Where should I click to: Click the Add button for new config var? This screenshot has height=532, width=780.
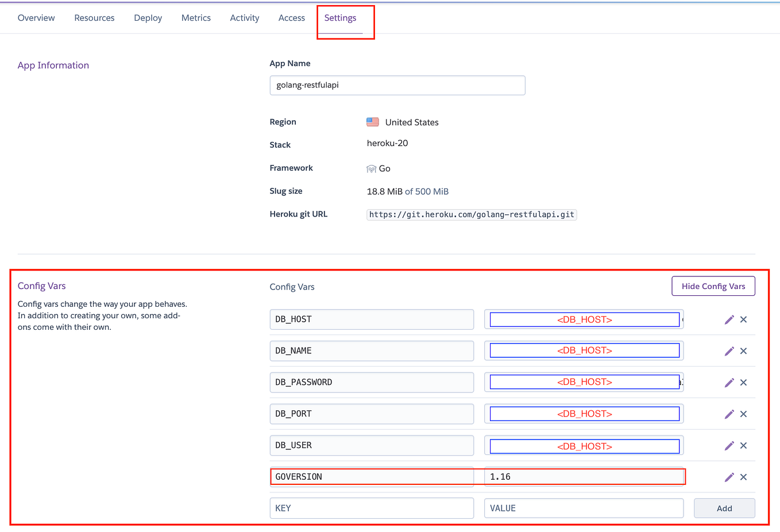[x=724, y=508]
